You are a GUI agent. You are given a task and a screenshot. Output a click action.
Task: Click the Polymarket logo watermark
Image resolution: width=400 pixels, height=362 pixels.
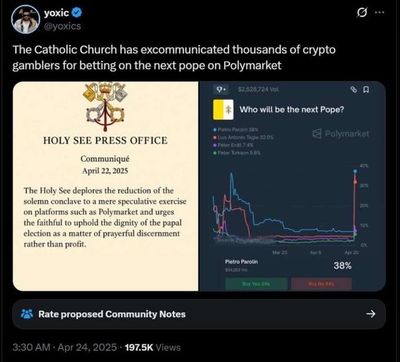point(341,134)
